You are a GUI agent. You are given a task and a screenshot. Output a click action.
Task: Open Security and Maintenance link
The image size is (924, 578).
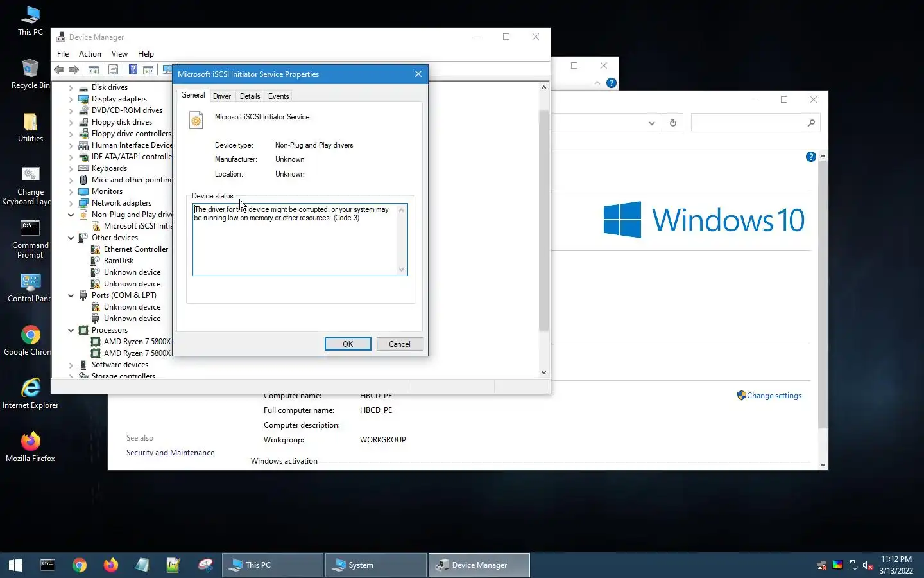(170, 453)
